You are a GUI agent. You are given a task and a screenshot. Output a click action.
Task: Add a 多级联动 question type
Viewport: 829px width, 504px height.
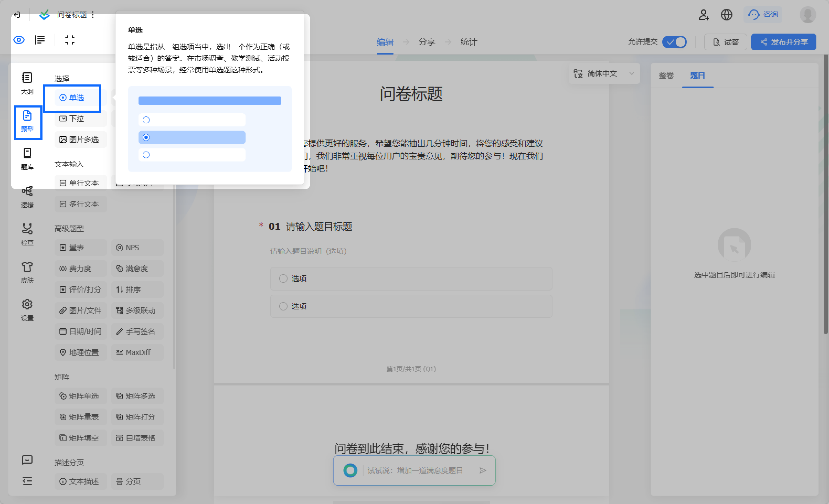pyautogui.click(x=137, y=310)
